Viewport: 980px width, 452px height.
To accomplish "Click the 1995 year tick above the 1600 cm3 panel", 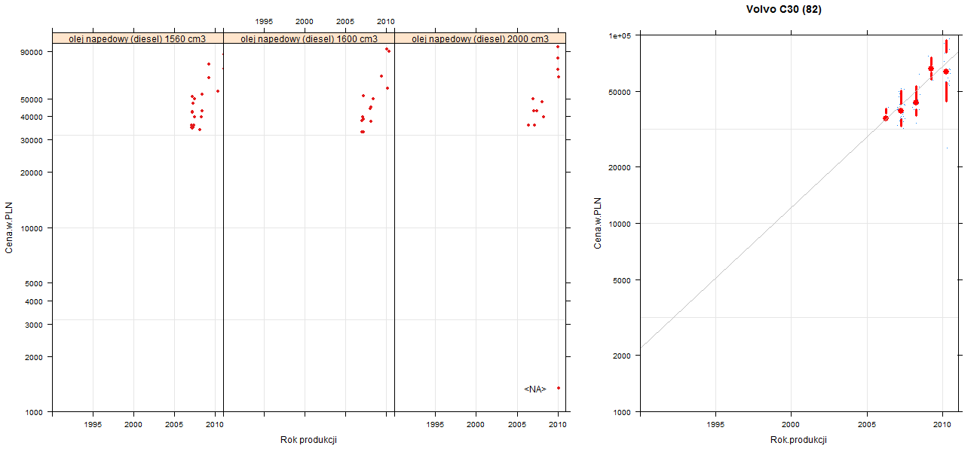I will [x=264, y=21].
